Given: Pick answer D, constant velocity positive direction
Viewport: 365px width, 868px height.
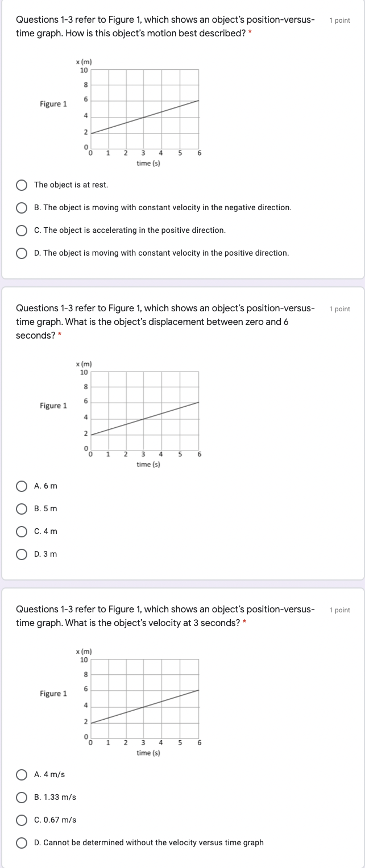Looking at the screenshot, I should [21, 253].
